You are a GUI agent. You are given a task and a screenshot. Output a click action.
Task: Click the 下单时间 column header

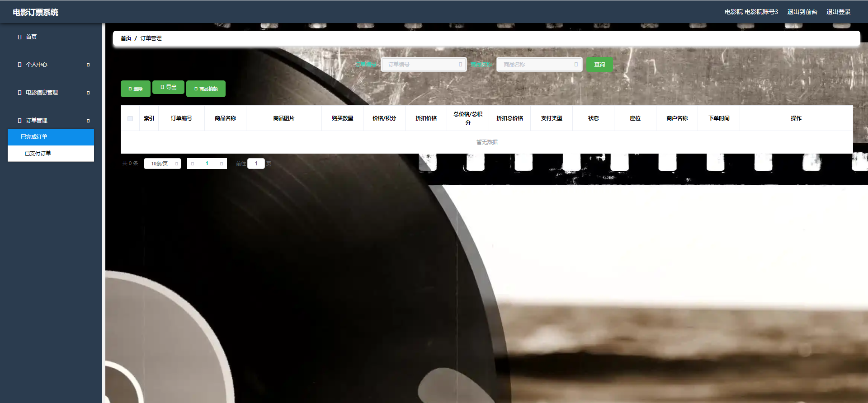click(719, 118)
